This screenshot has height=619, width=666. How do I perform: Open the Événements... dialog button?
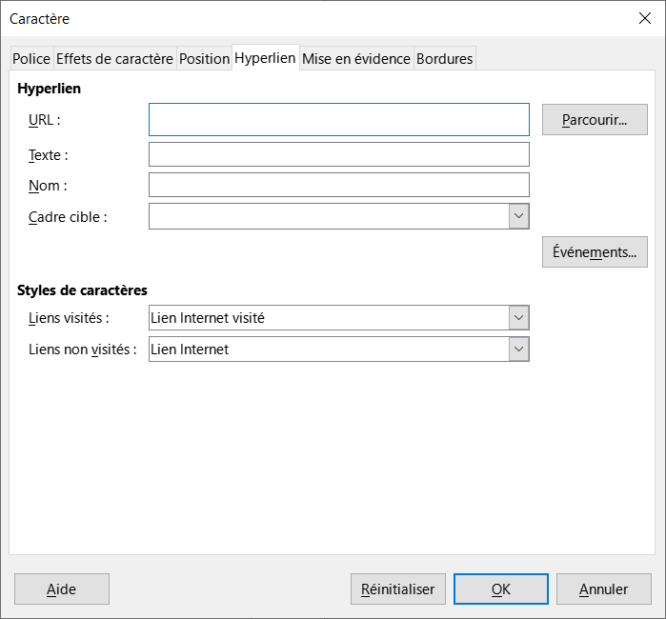pos(595,252)
